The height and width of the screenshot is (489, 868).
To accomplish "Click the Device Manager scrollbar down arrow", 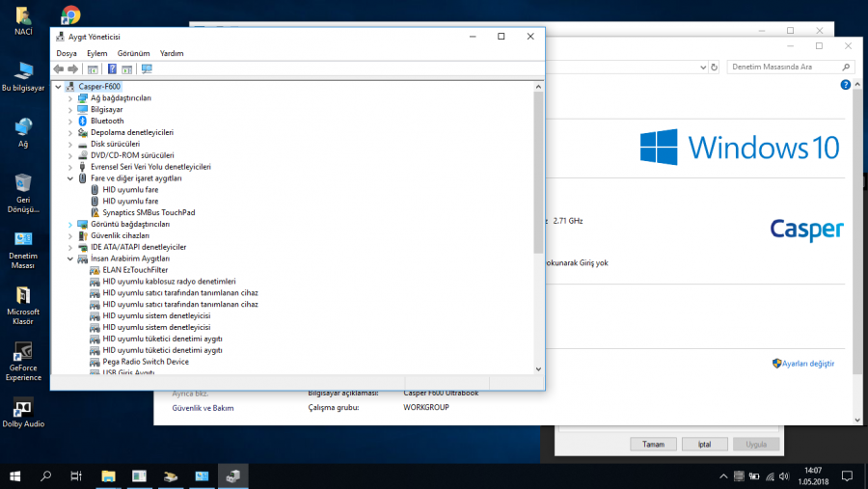I will pos(538,368).
